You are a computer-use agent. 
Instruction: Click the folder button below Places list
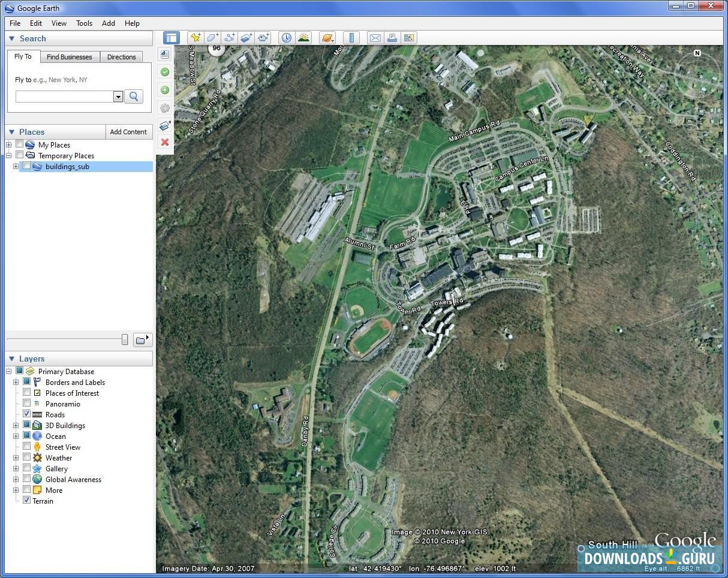(142, 340)
